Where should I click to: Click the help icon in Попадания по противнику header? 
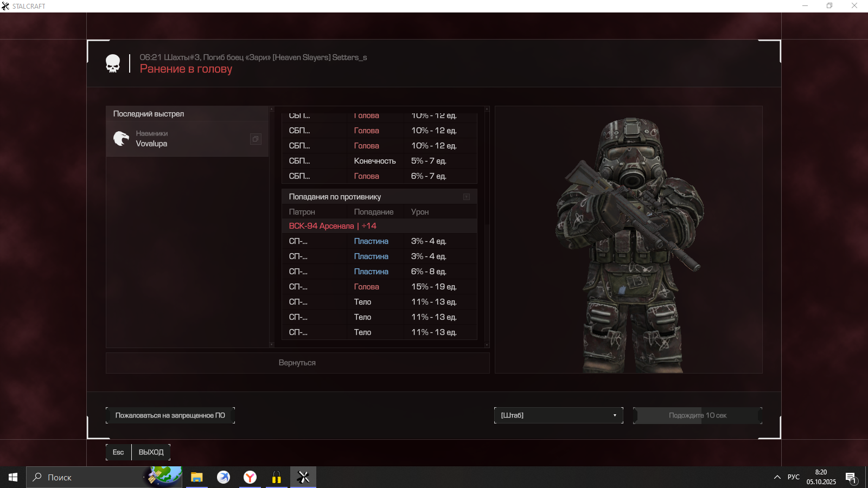click(x=466, y=197)
